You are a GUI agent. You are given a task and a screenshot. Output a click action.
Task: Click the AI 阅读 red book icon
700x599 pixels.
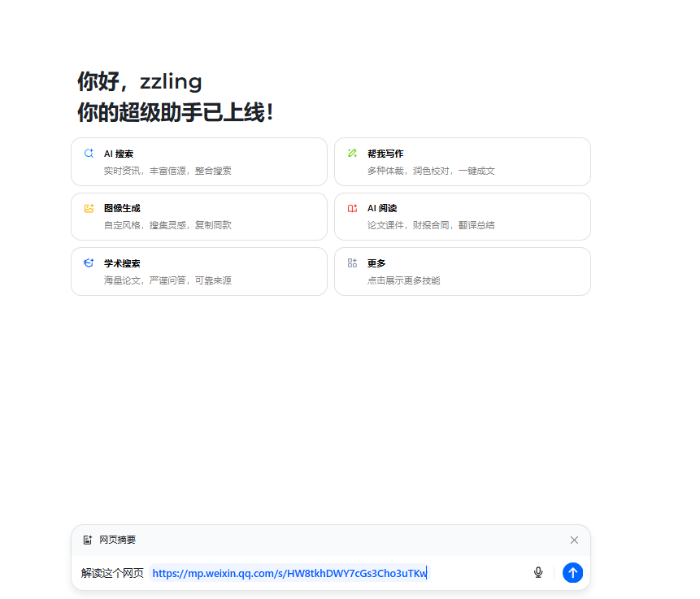pyautogui.click(x=352, y=208)
